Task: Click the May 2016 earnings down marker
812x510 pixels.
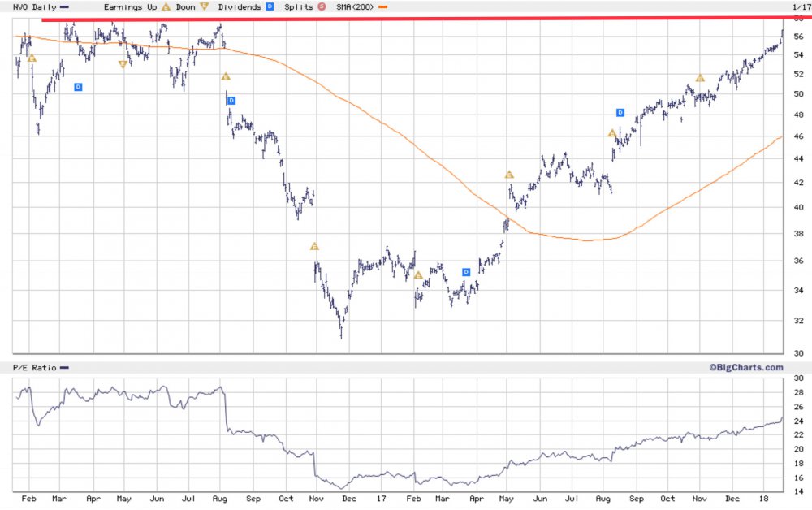Action: coord(123,64)
